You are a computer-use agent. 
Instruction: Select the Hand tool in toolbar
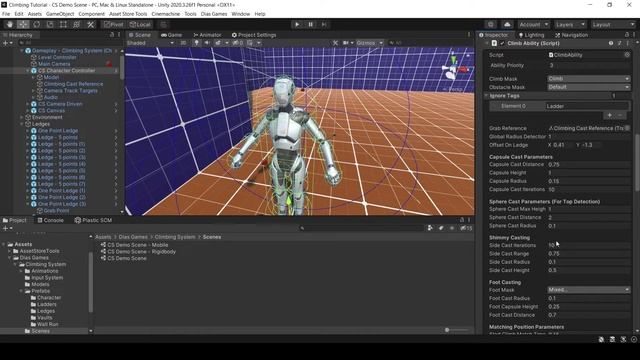tap(10, 24)
